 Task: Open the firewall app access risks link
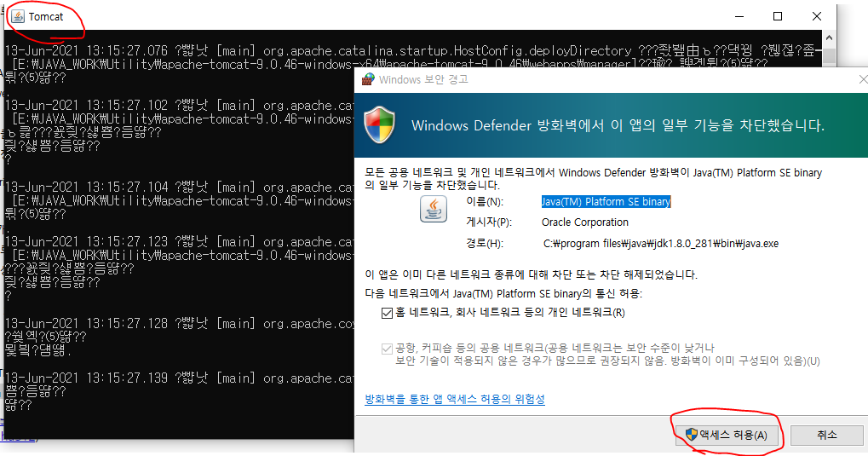coord(455,399)
